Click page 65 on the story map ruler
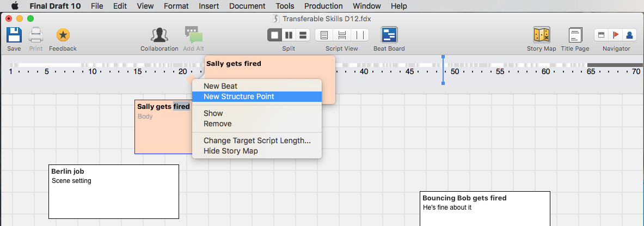The height and width of the screenshot is (226, 644). pos(591,71)
